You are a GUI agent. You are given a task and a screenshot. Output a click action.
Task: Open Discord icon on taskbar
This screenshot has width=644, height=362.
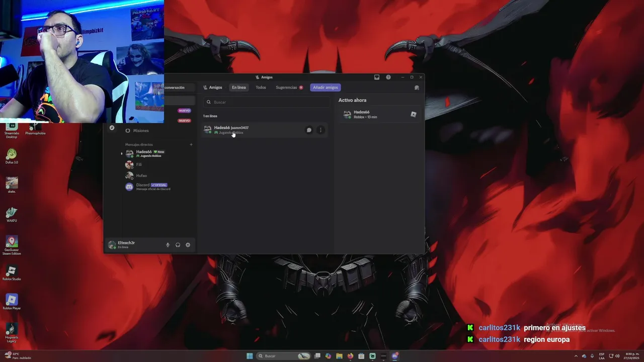click(x=395, y=356)
